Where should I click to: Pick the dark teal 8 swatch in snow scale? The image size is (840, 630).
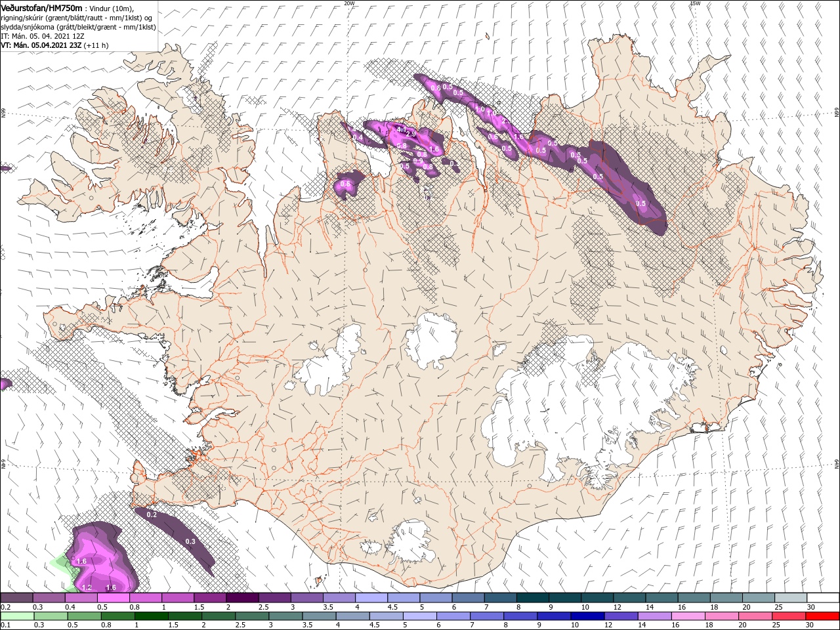point(532,598)
